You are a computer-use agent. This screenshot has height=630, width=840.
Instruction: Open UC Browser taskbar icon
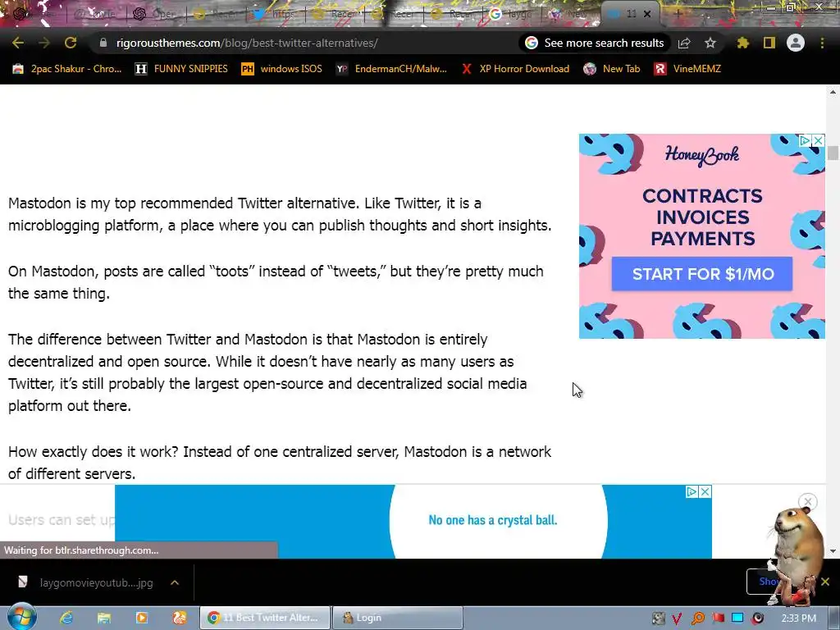tap(180, 618)
